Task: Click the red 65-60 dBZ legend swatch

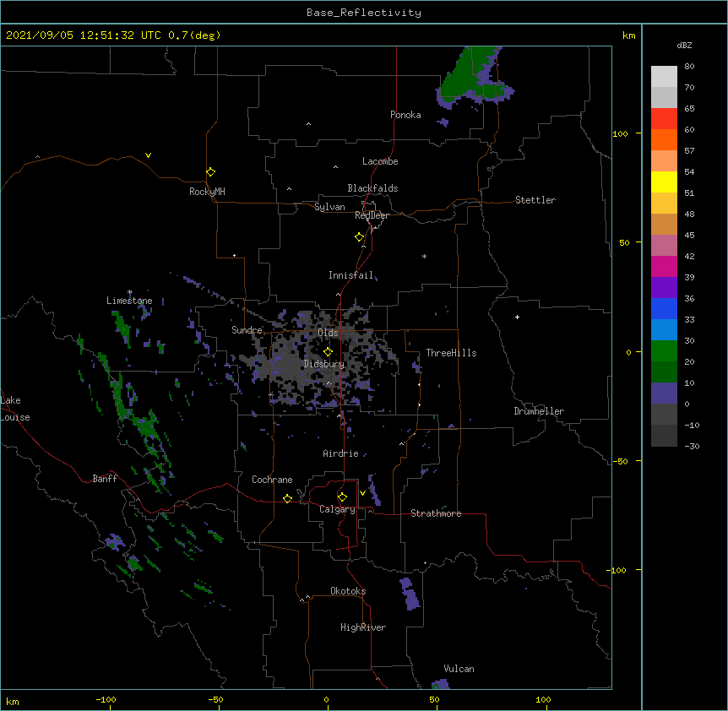Action: pyautogui.click(x=664, y=119)
